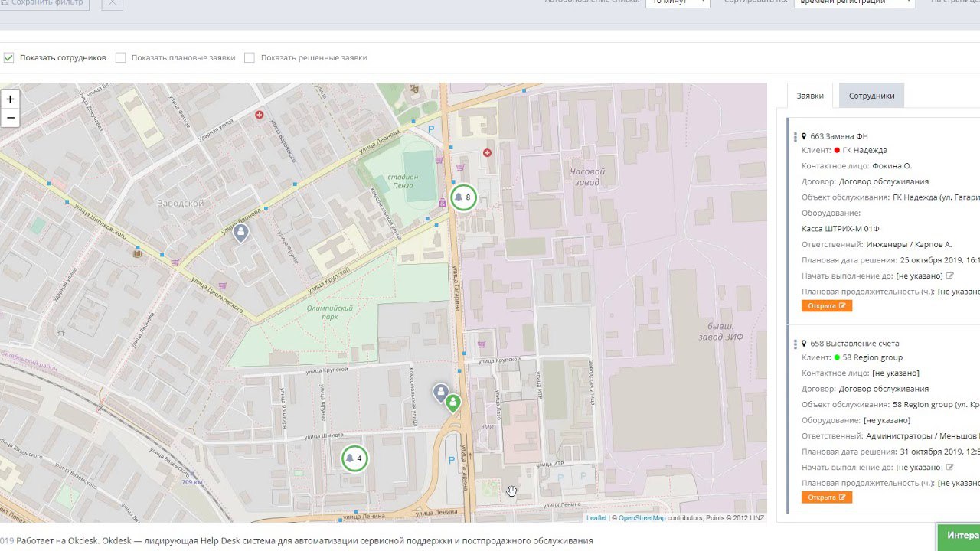Click the map pin icon of request 658
Viewport: 980px width, 551px height.
(804, 344)
